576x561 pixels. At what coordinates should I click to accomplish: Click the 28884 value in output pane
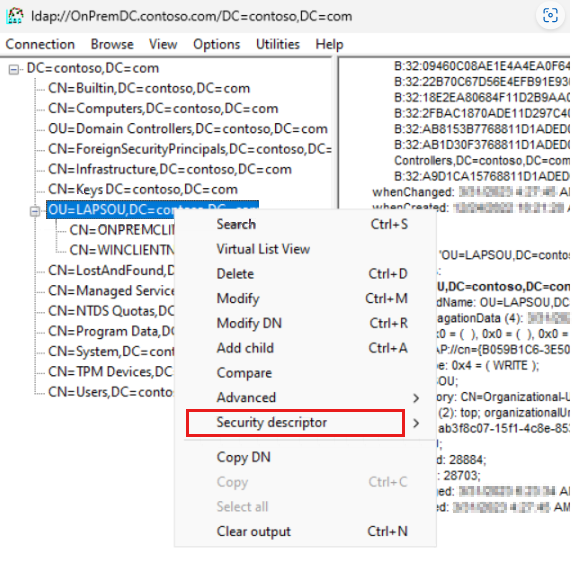coord(467,460)
